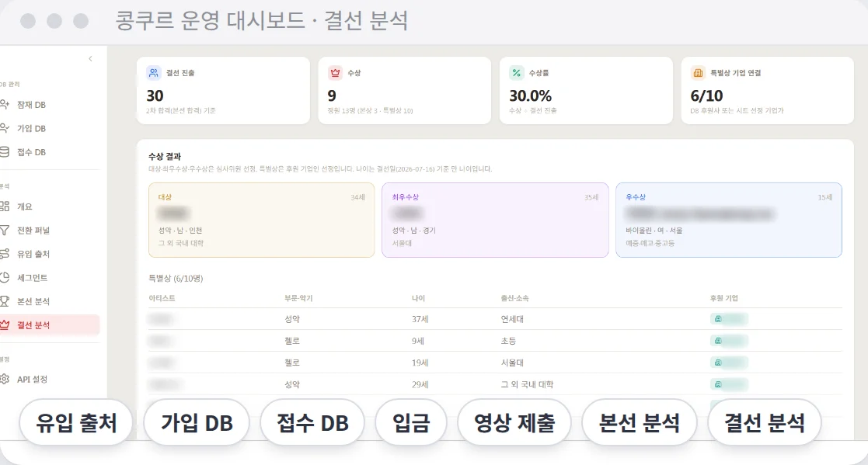This screenshot has width=868, height=465.
Task: Click the 부문·악기 column header
Action: tap(298, 298)
